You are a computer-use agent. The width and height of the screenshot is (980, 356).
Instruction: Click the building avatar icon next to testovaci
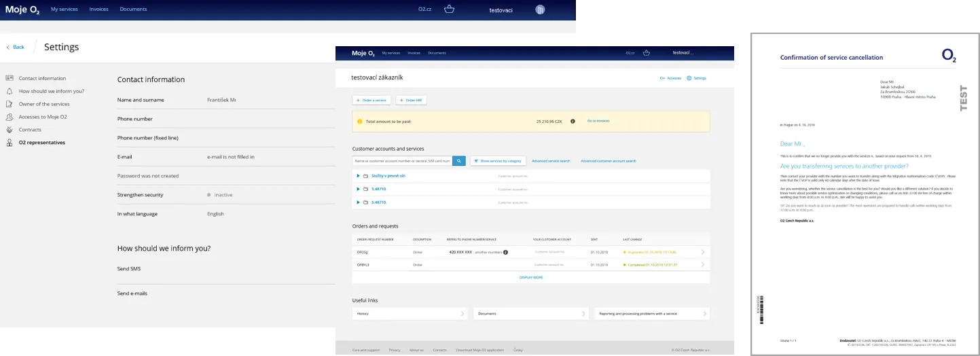click(540, 10)
